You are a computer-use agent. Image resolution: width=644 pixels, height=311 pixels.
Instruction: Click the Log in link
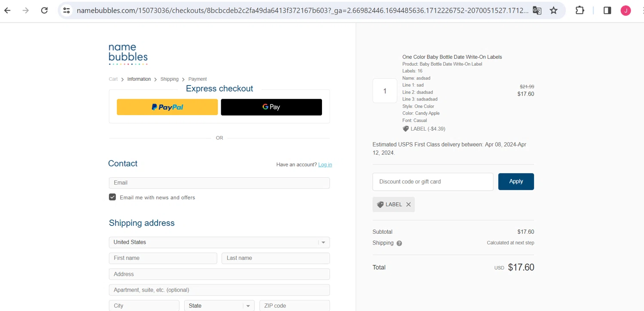[x=325, y=165]
